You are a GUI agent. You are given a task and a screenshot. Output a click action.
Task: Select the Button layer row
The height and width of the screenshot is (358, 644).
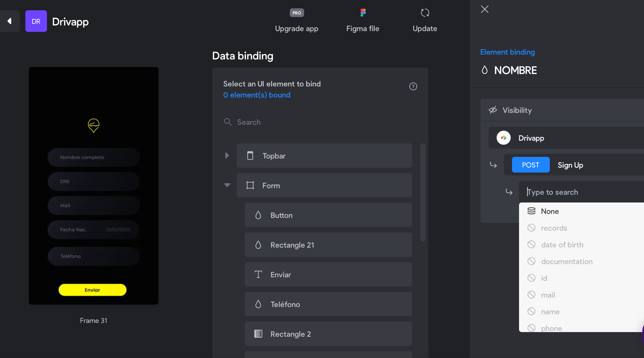coord(328,215)
